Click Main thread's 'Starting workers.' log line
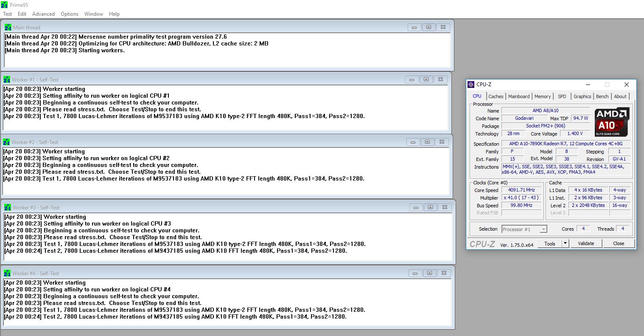This screenshot has width=644, height=336. (x=64, y=50)
